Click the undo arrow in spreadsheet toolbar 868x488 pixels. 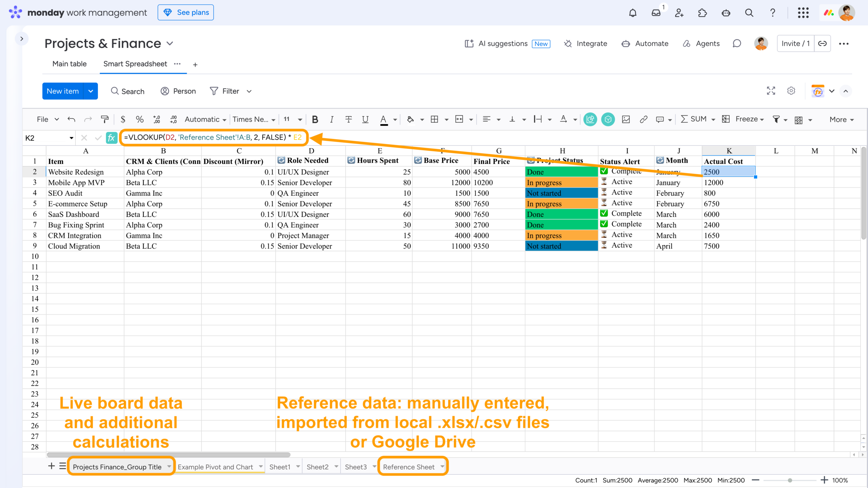coord(71,119)
